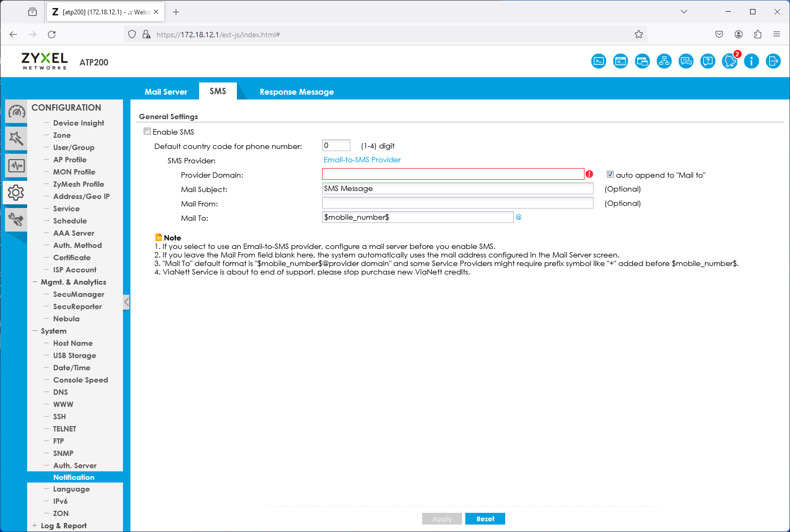Open the Firefox extensions puzzle icon
Screen dimensions: 790x532
(x=758, y=35)
